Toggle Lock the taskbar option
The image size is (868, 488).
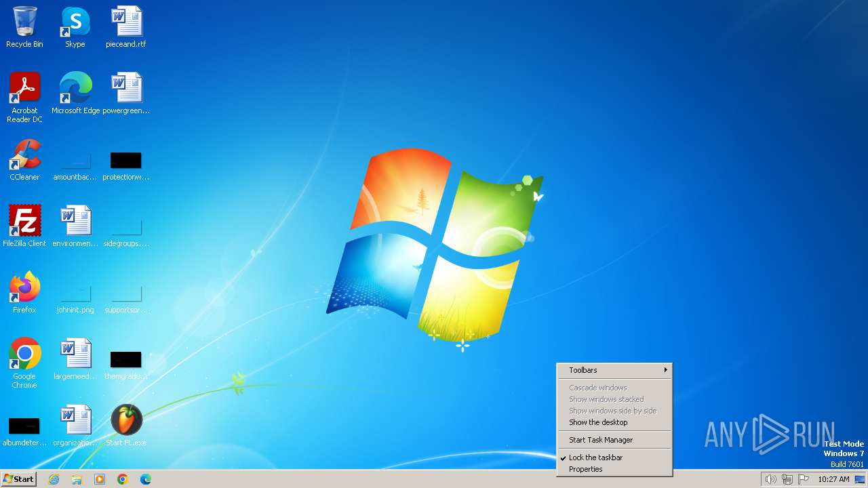[x=614, y=457]
